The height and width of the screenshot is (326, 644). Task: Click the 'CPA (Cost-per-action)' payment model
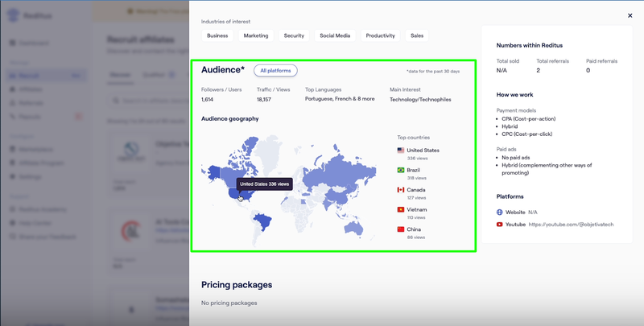coord(528,119)
